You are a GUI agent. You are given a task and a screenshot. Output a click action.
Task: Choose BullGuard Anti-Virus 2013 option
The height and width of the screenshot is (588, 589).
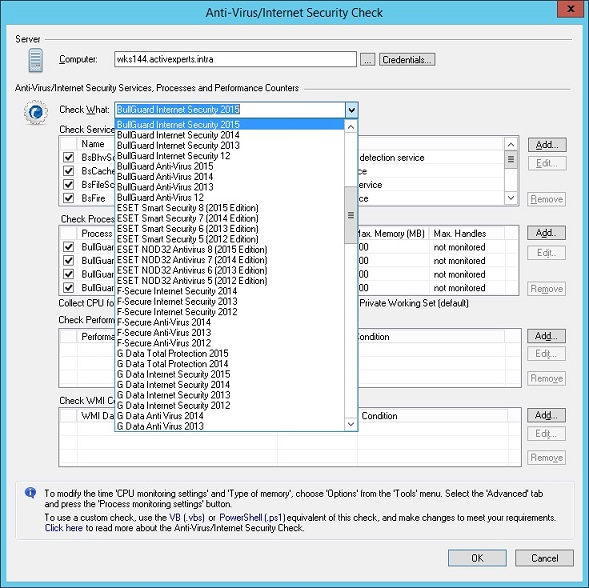pyautogui.click(x=230, y=187)
